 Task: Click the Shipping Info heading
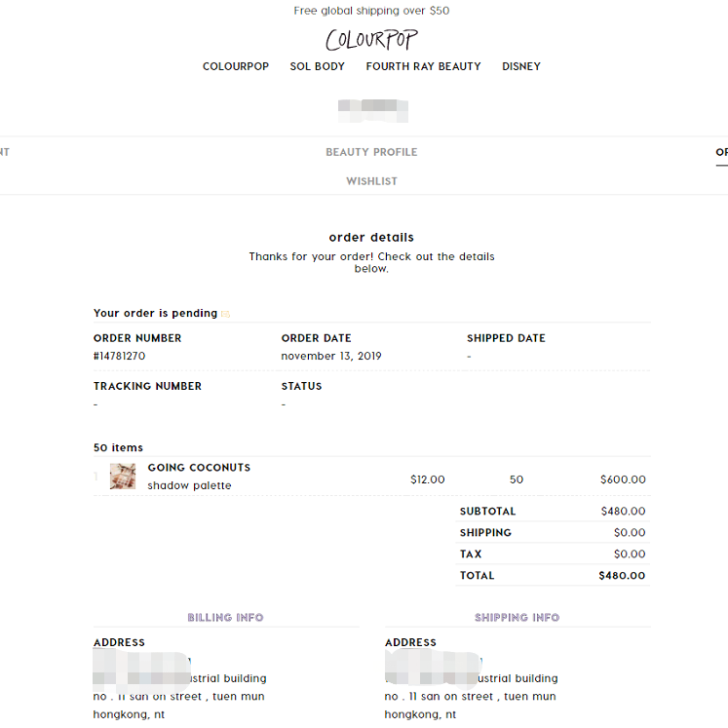point(517,617)
